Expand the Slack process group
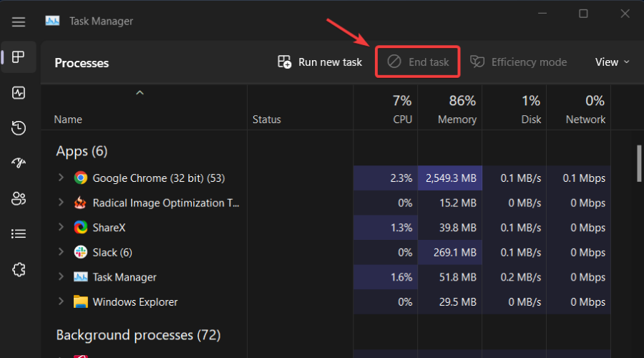 (x=61, y=253)
